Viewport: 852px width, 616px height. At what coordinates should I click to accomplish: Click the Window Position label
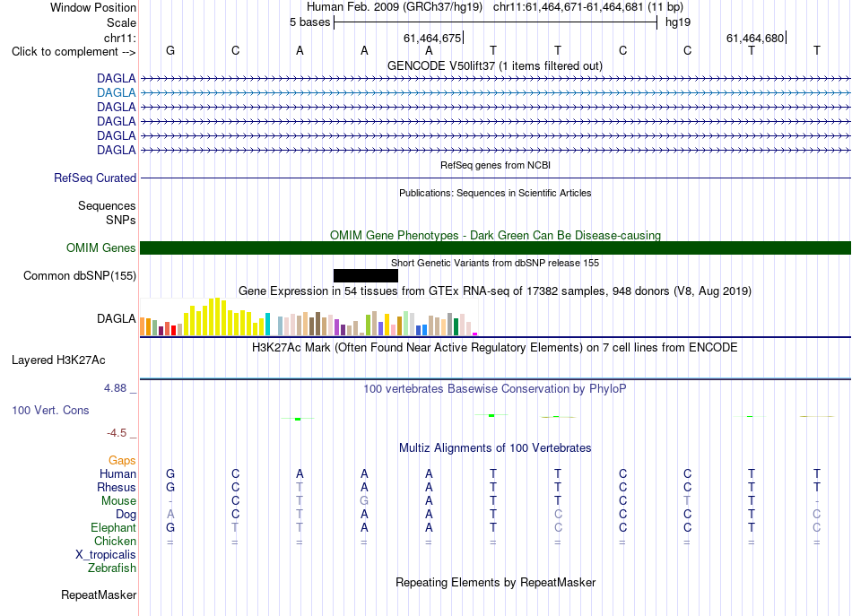(x=93, y=7)
